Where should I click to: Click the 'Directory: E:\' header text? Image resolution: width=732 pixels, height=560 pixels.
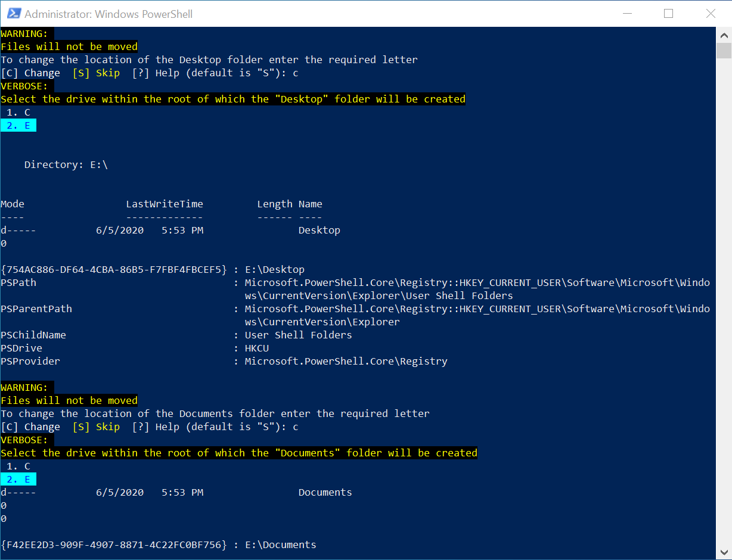pyautogui.click(x=66, y=164)
